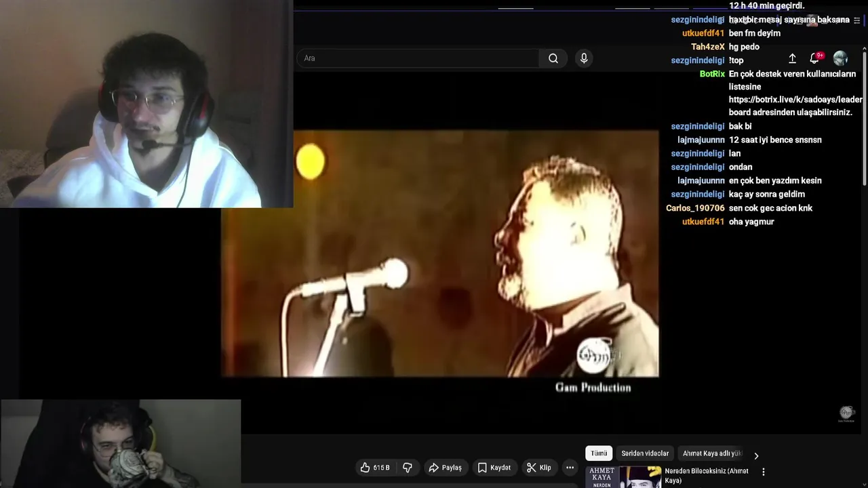Viewport: 868px width, 488px height.
Task: Share the video via Paylaş button
Action: pyautogui.click(x=445, y=468)
